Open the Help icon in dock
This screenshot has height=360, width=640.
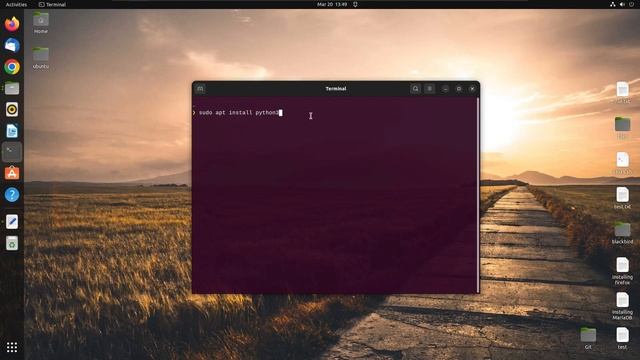tap(12, 194)
